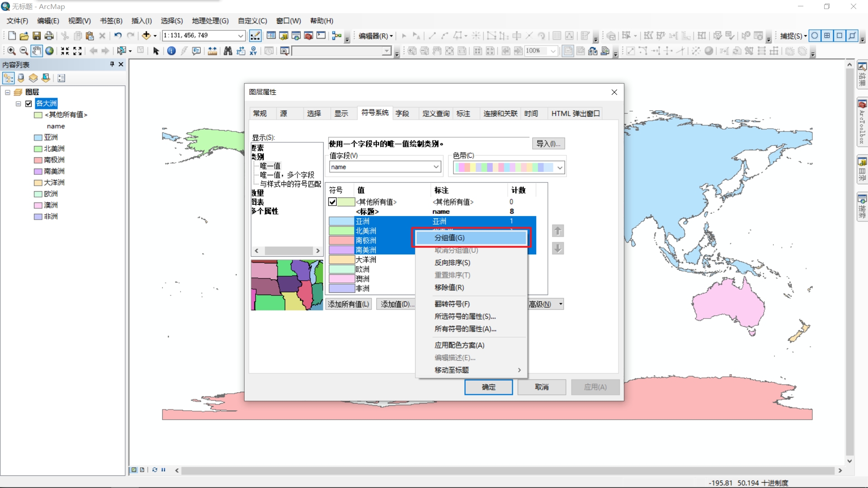Viewport: 868px width, 488px height.
Task: Expand the color ramp dropdown
Action: point(560,168)
